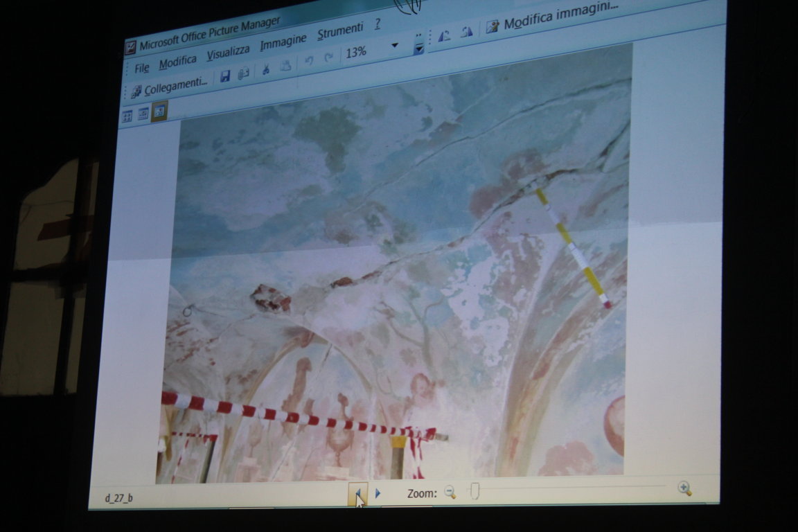
Task: Click the zoom slider thumb
Action: tap(475, 491)
